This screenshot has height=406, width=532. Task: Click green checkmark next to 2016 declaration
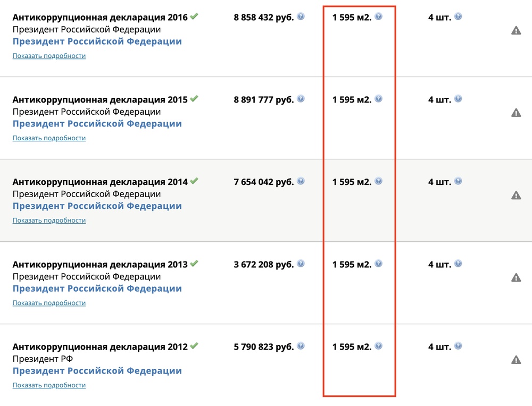coord(194,16)
